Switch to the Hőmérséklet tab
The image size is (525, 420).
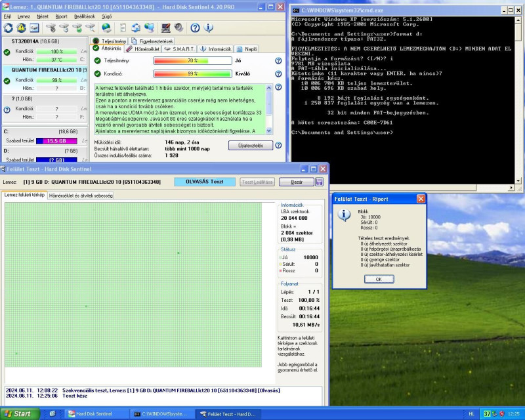(143, 49)
